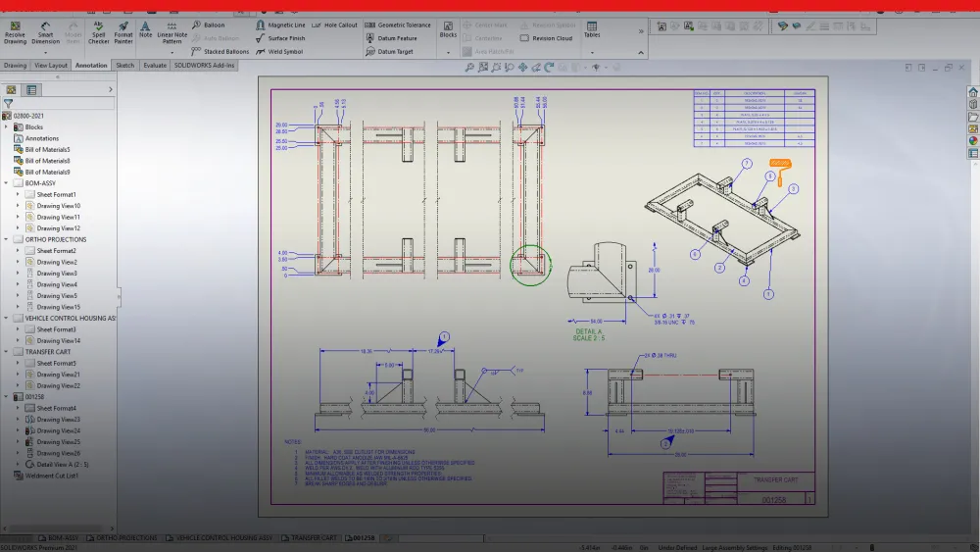
Task: Switch to BOM-ASSY sheet tab
Action: [59, 537]
